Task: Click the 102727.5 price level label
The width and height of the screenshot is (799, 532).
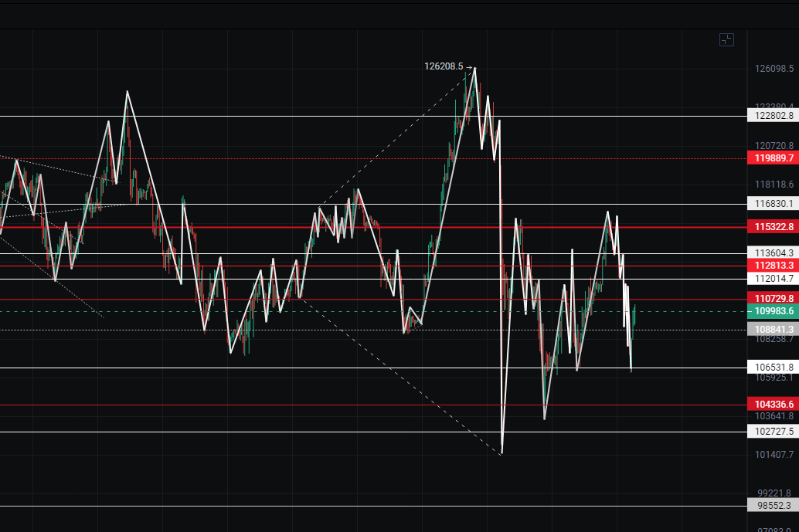Action: [773, 432]
